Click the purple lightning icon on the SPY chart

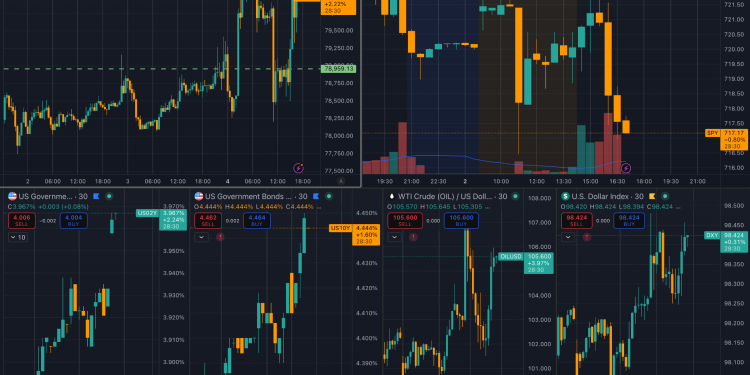click(626, 168)
